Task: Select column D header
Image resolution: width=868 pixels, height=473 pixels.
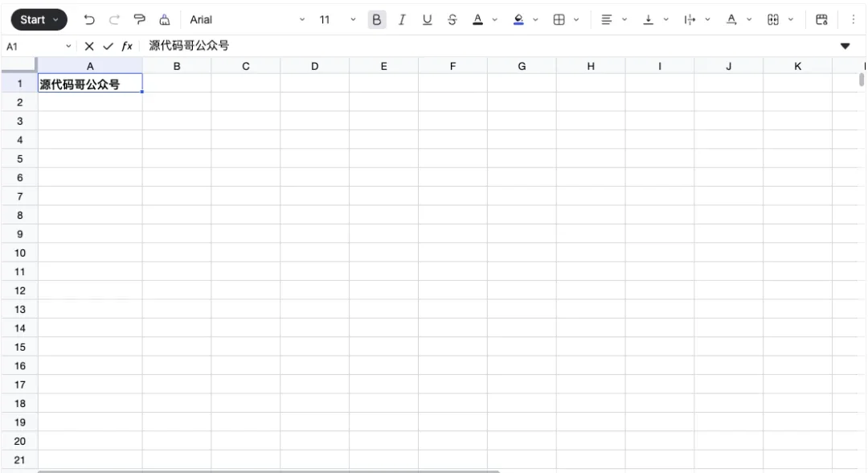Action: click(314, 67)
